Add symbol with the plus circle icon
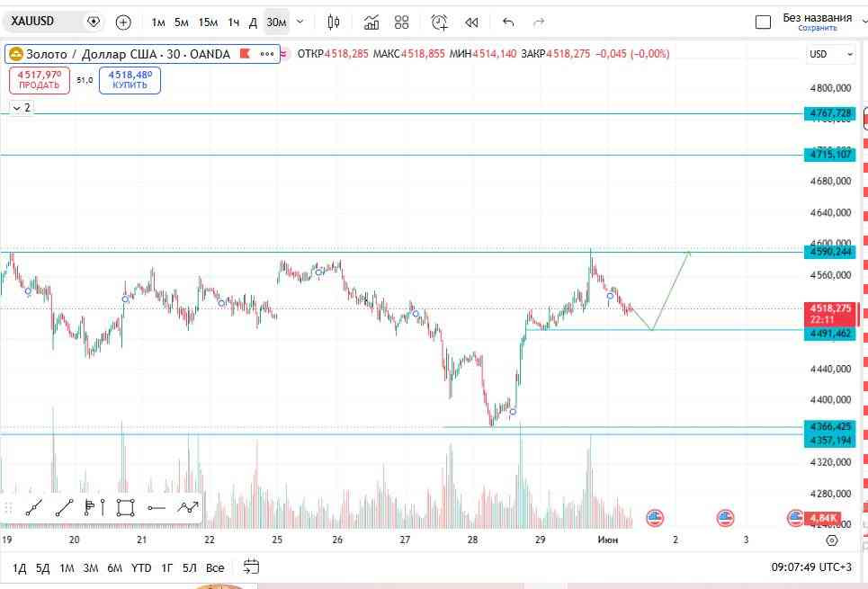This screenshot has width=868, height=589. (x=123, y=22)
